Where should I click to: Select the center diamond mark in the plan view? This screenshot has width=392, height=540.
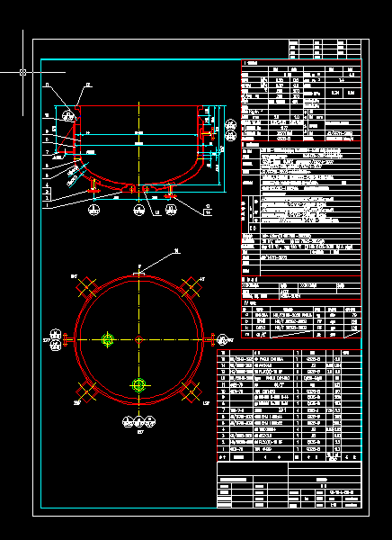[138, 340]
